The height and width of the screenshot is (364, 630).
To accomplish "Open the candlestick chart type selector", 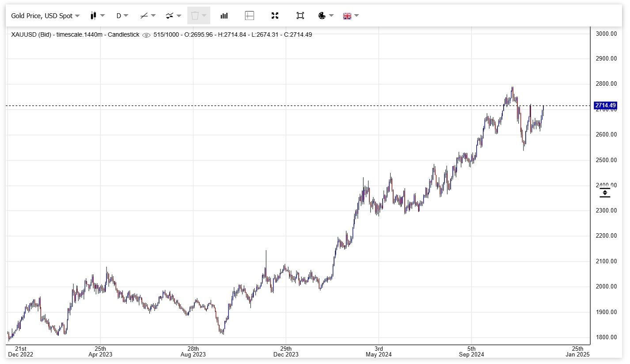I will (x=97, y=16).
